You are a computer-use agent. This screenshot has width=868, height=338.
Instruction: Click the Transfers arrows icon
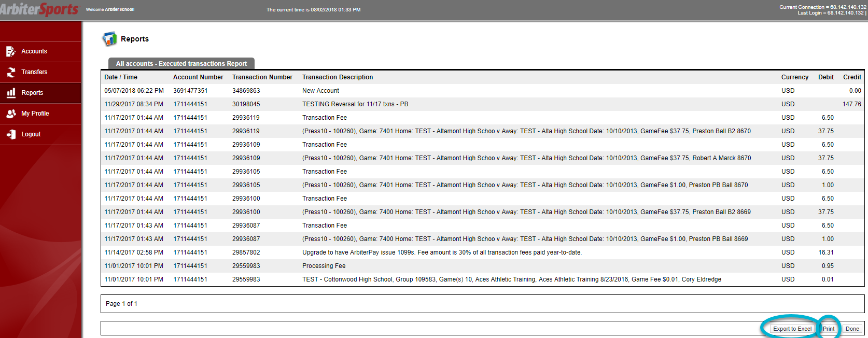[11, 72]
